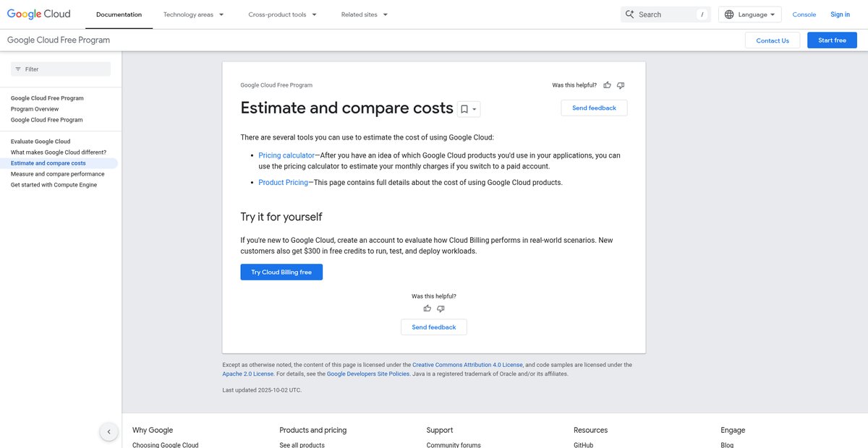The width and height of the screenshot is (868, 448).
Task: Open the Product Pricing link
Action: coord(284,183)
